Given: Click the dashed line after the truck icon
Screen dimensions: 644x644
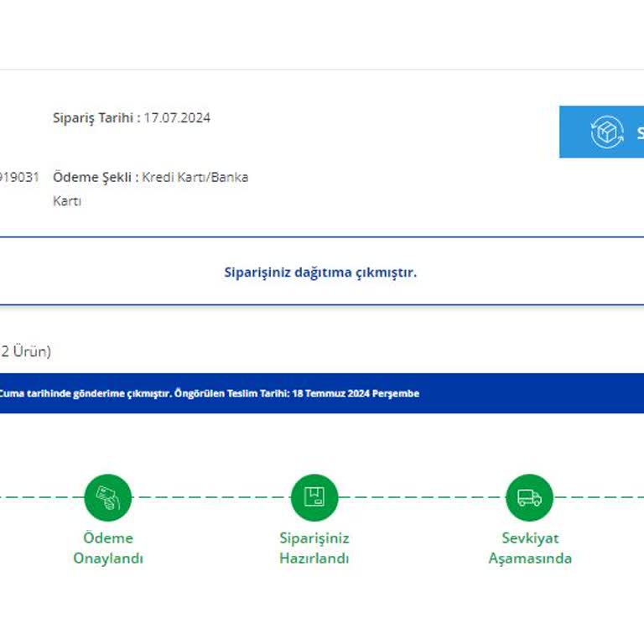Looking at the screenshot, I should [x=599, y=497].
